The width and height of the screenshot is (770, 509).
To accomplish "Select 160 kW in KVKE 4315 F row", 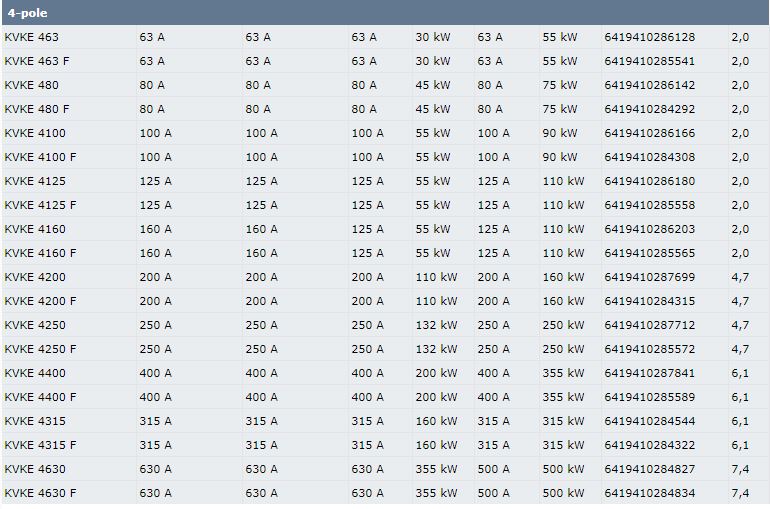I will coord(436,446).
